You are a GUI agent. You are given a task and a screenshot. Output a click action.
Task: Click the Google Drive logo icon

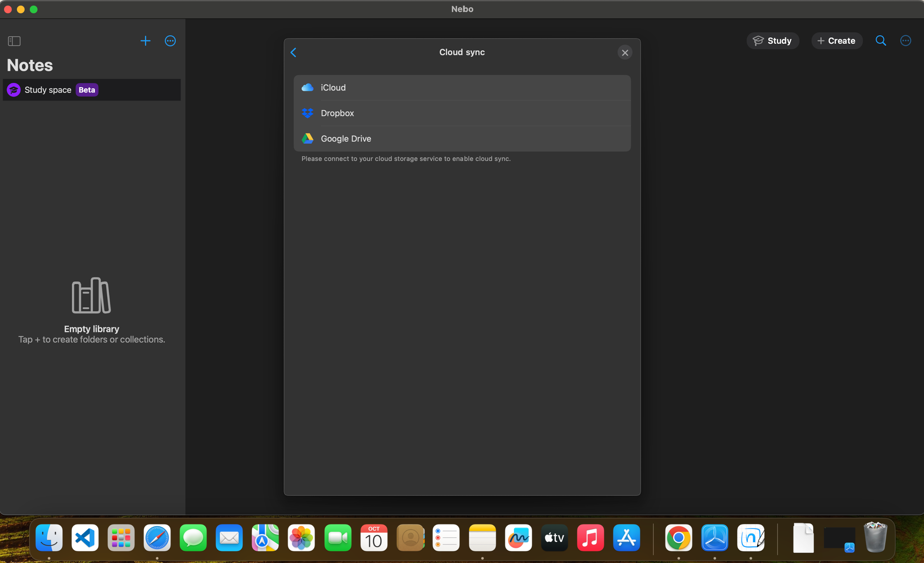(x=308, y=139)
